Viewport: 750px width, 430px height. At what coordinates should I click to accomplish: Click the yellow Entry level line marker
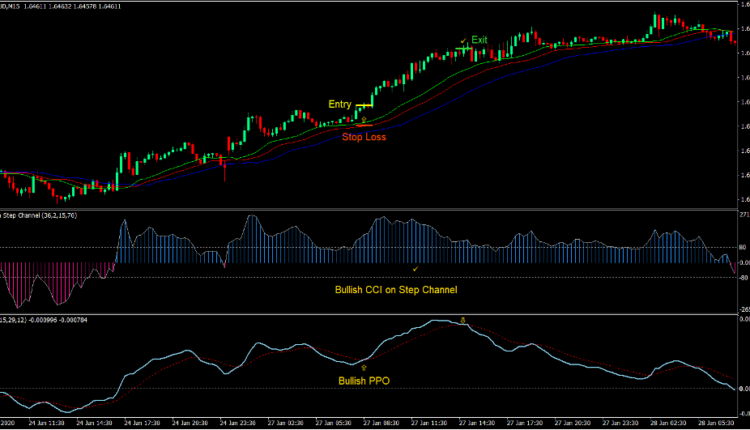tap(365, 105)
